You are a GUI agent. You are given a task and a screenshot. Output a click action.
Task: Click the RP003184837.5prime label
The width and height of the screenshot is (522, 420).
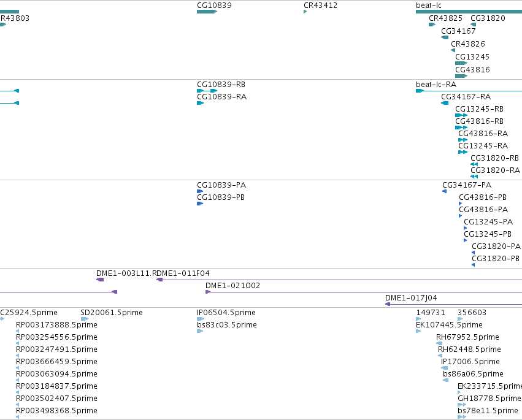(56, 386)
